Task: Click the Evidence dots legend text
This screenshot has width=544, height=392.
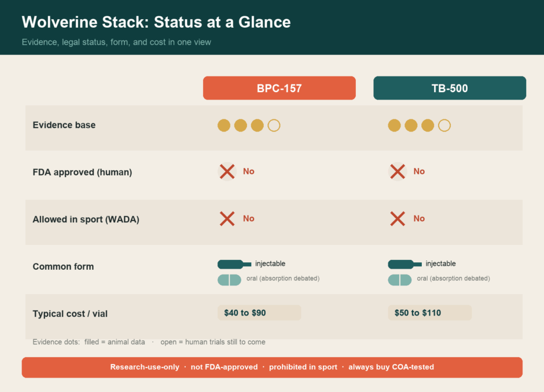Action: pyautogui.click(x=149, y=342)
